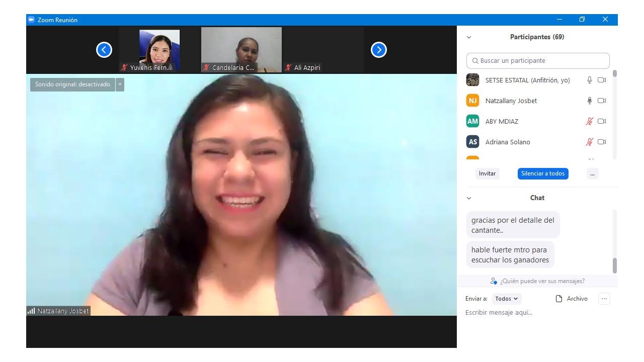Toggle Natzallany Josbet camera icon
Image resolution: width=644 pixels, height=362 pixels.
[x=602, y=101]
